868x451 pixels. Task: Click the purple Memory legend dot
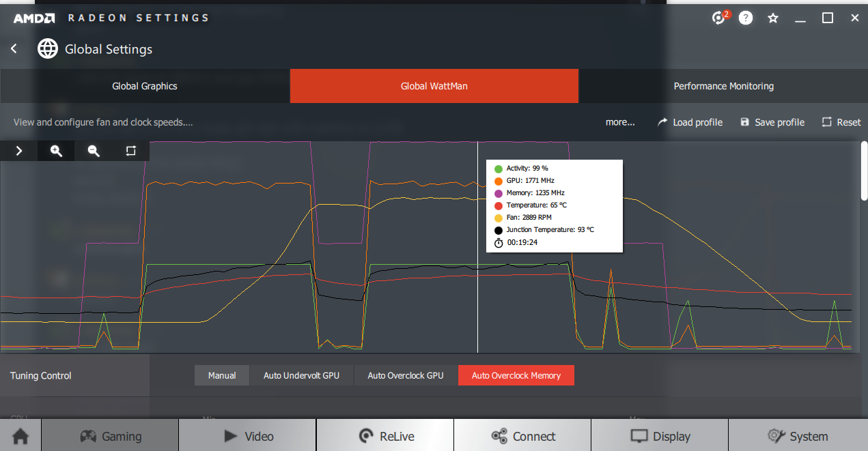[x=499, y=193]
